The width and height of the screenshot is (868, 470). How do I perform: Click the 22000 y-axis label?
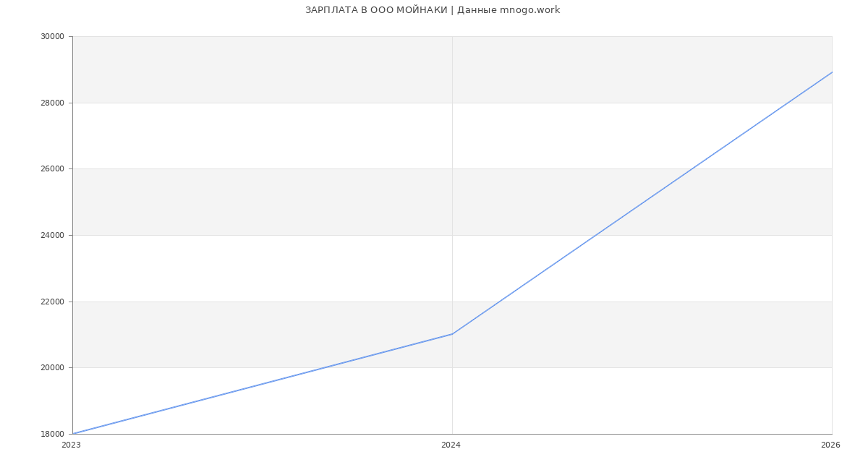tap(53, 302)
